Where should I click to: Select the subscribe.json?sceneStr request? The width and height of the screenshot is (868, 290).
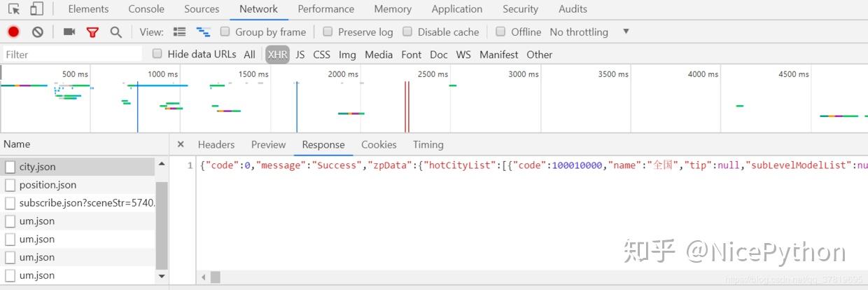(78, 203)
